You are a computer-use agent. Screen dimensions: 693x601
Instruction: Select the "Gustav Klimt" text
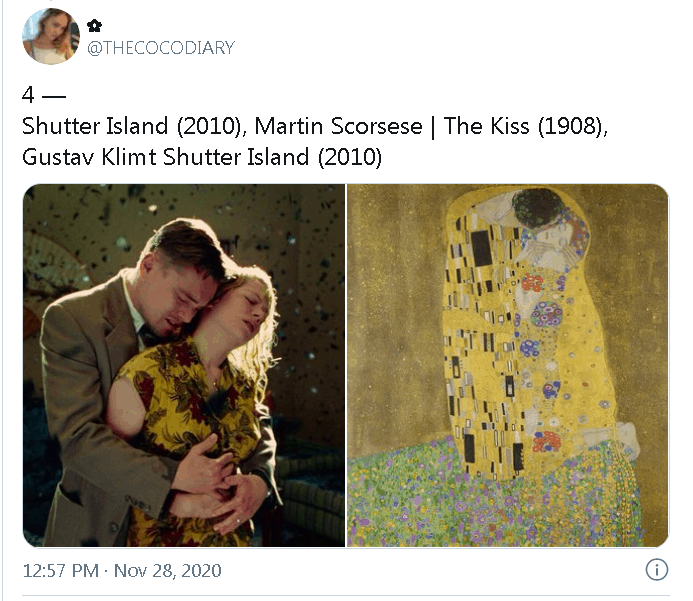click(90, 157)
